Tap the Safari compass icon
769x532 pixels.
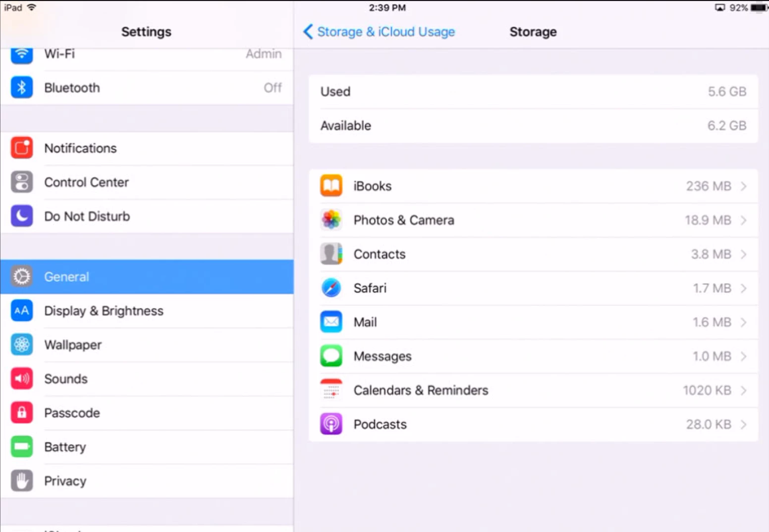pyautogui.click(x=331, y=288)
